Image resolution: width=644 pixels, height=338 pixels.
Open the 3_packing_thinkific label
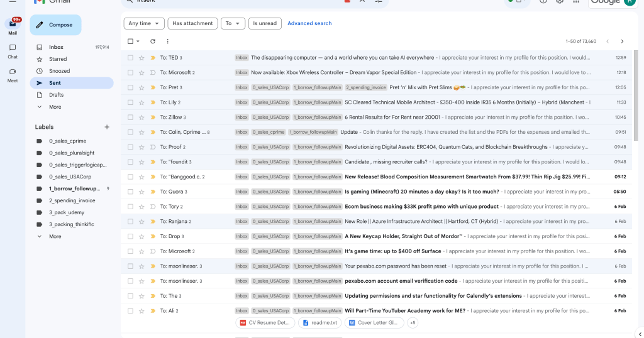pyautogui.click(x=72, y=224)
